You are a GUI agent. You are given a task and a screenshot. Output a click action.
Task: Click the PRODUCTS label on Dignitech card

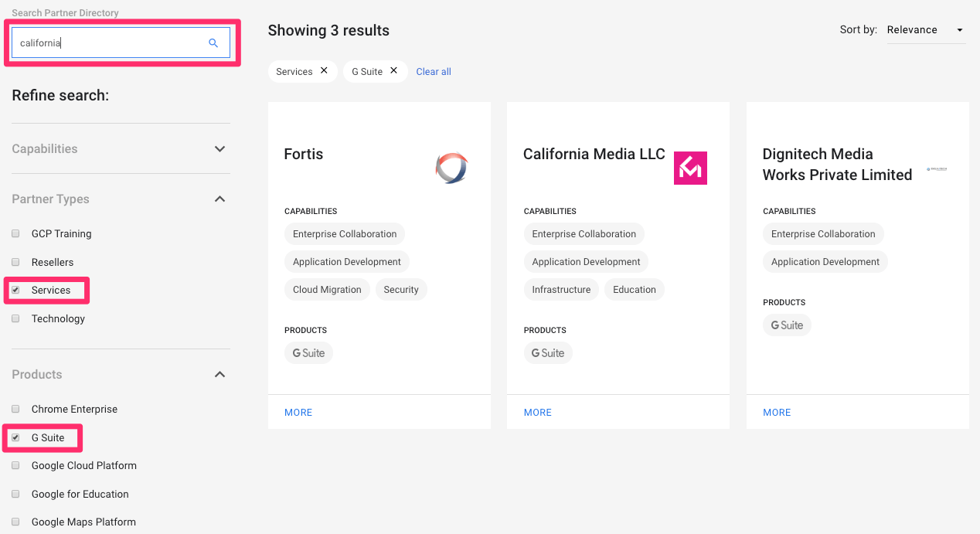click(784, 302)
